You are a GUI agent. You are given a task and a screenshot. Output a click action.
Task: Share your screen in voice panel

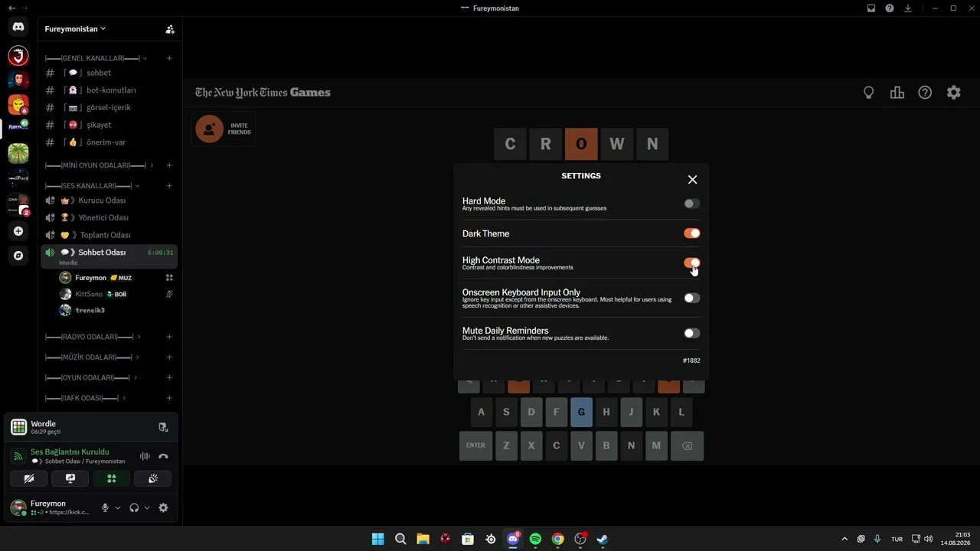click(70, 479)
